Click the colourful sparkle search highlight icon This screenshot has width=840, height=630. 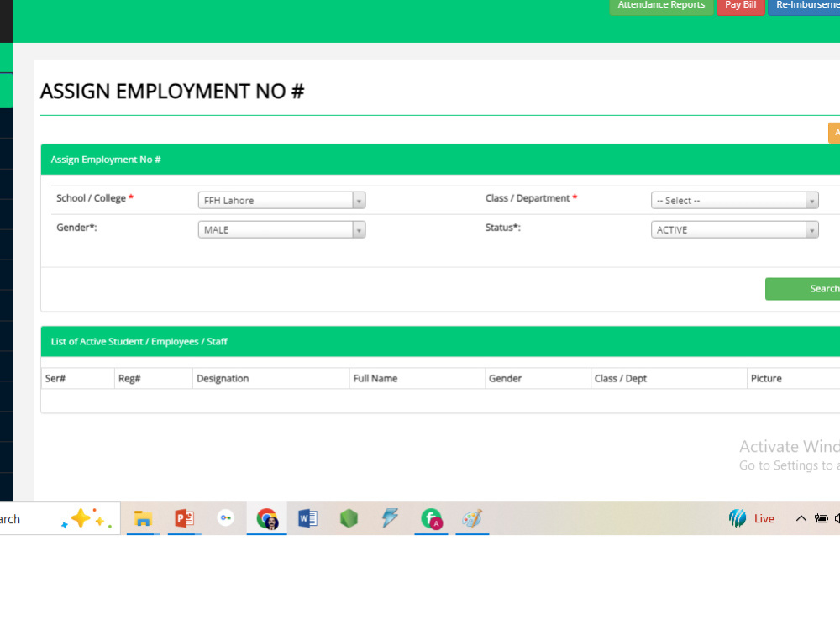[x=86, y=518]
